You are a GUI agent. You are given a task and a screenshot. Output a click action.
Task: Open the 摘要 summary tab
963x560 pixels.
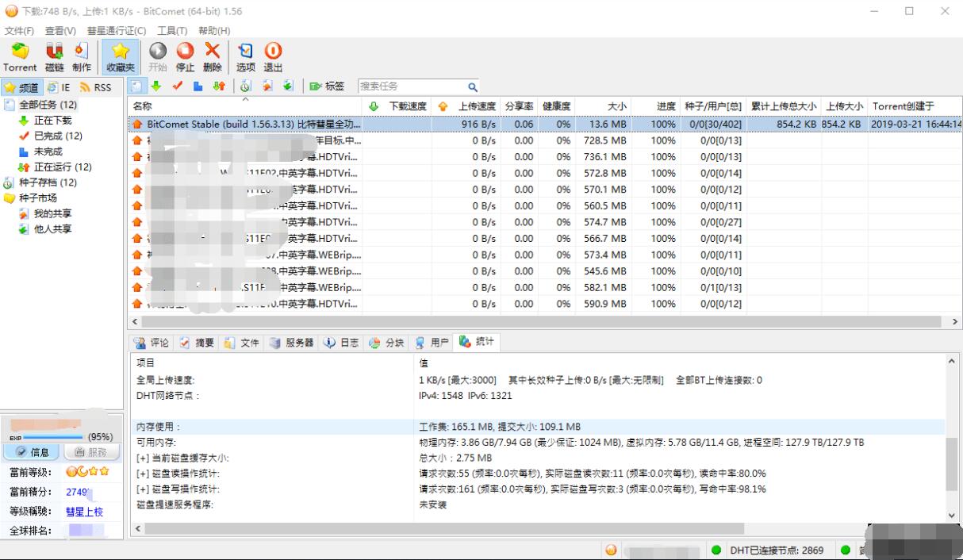197,343
